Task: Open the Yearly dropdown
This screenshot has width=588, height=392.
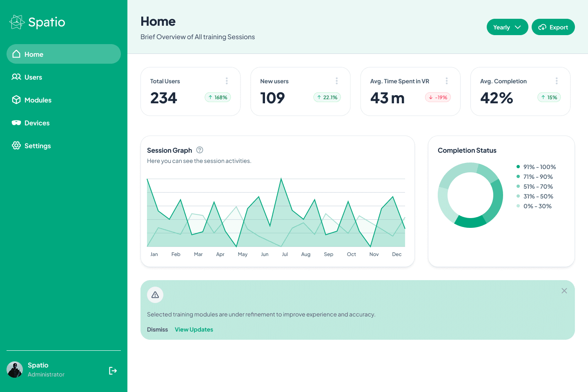Action: tap(507, 27)
